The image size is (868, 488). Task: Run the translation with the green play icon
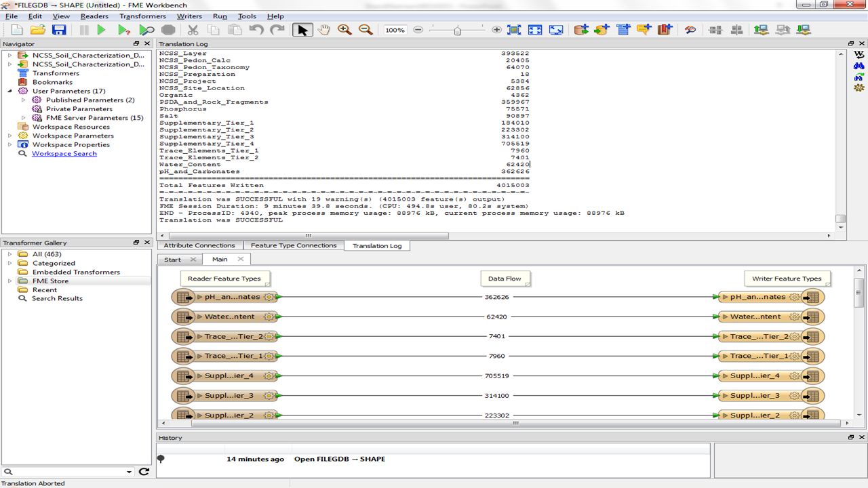point(102,30)
